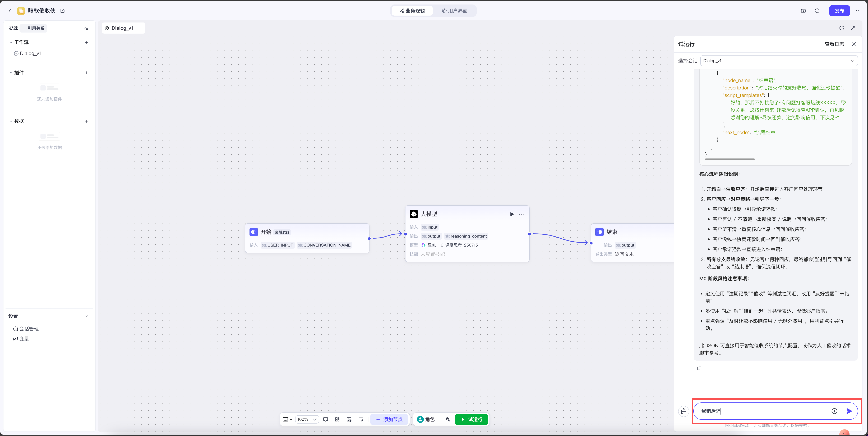Click the comment icon in the bottom toolbar
Image resolution: width=868 pixels, height=436 pixels.
point(325,419)
